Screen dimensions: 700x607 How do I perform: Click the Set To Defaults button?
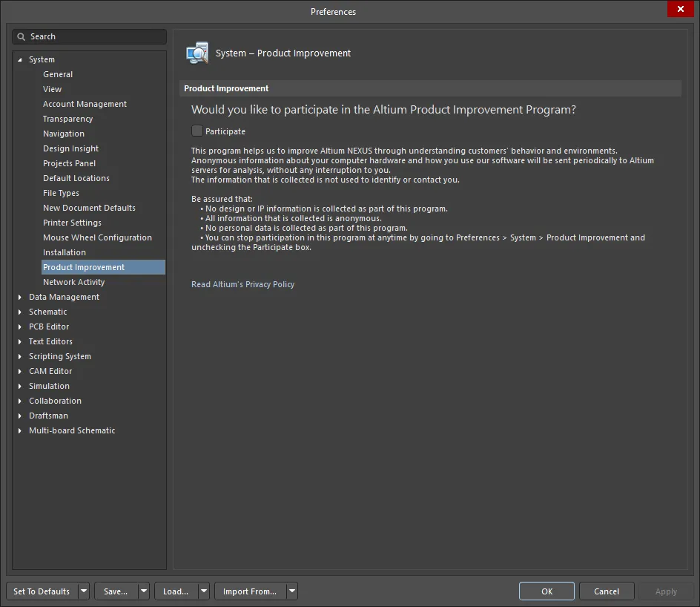[x=42, y=591]
